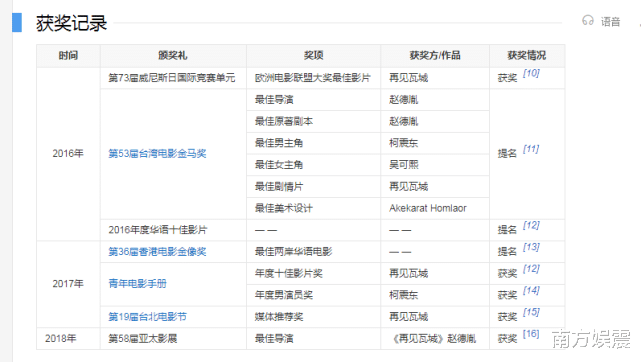The image size is (641, 362).
Task: Click reference [14] citation
Action: [x=531, y=290]
